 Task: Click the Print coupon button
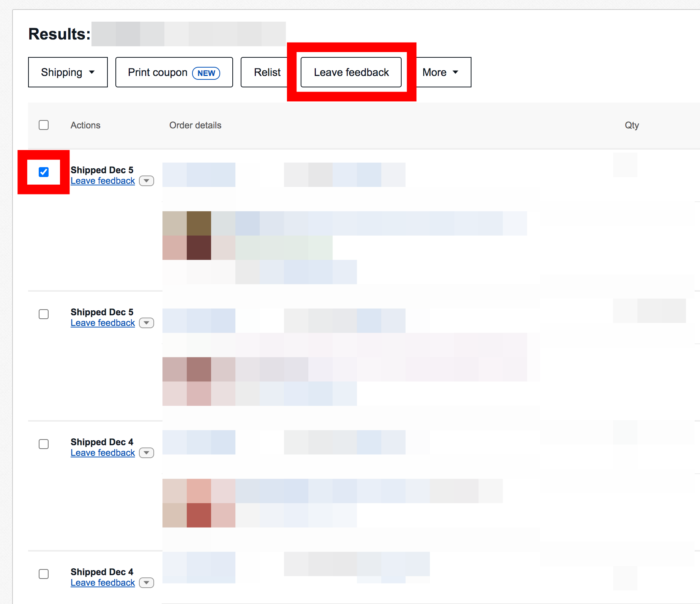coord(174,72)
